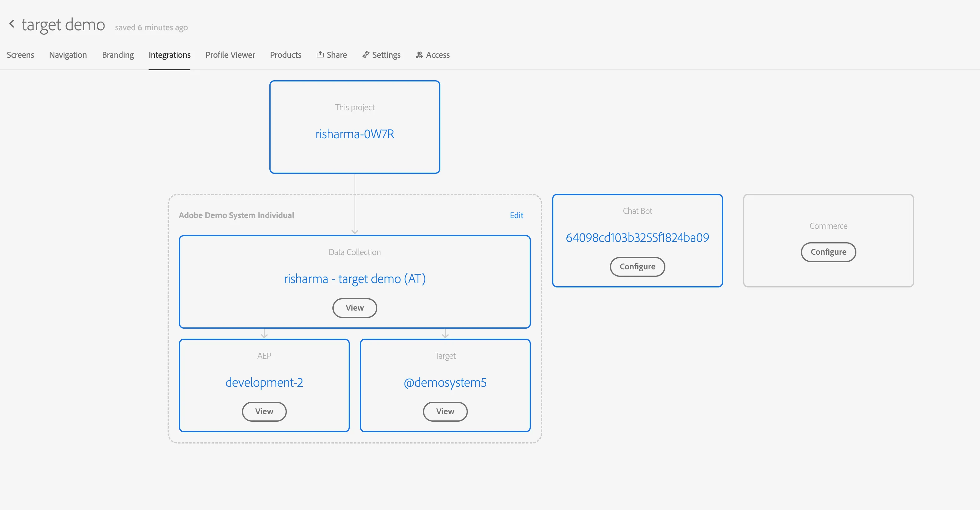Configure the Commerce integration

829,252
